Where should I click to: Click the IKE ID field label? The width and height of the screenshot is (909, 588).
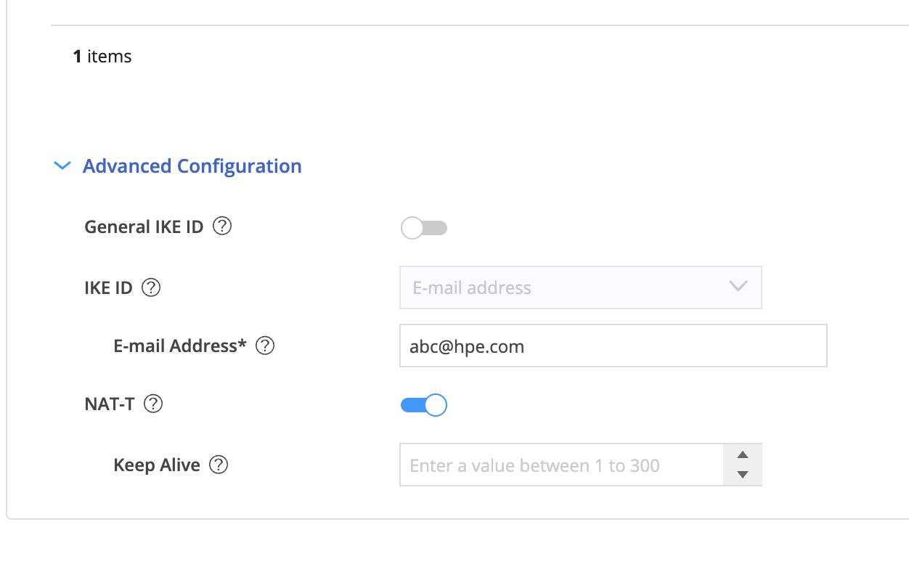pyautogui.click(x=109, y=287)
